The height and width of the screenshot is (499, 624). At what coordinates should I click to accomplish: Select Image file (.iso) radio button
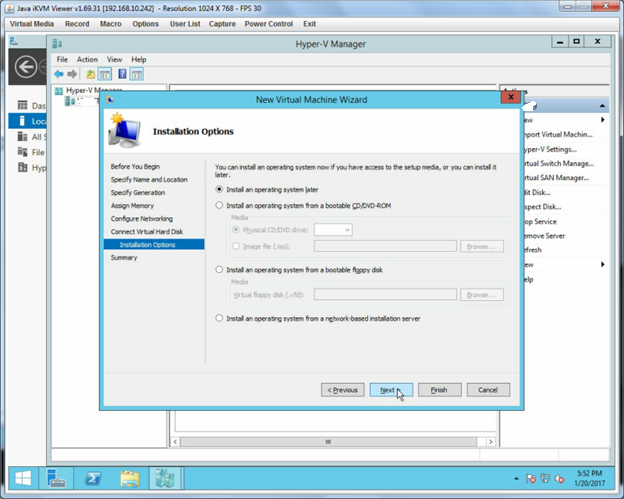[236, 246]
